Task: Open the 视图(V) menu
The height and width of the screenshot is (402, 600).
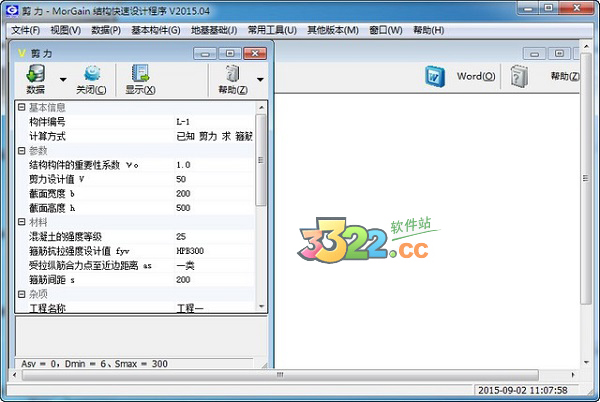Action: 65,30
